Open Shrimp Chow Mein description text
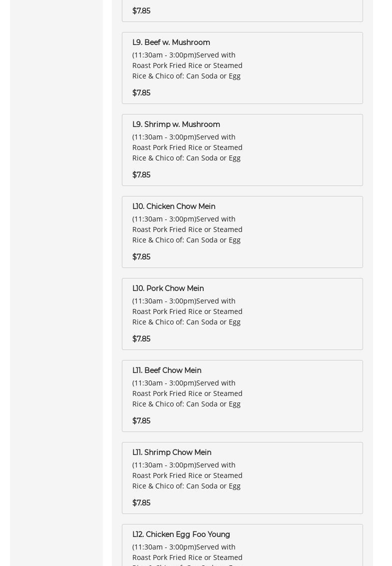The image size is (392, 566). (x=187, y=475)
